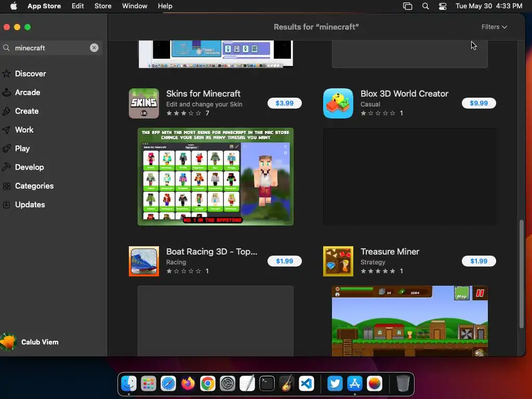This screenshot has width=532, height=399.
Task: Open the Help menu
Action: 165,6
